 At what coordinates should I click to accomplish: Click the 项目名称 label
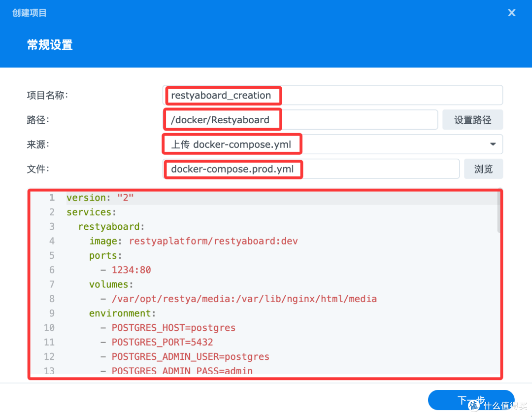click(x=47, y=96)
